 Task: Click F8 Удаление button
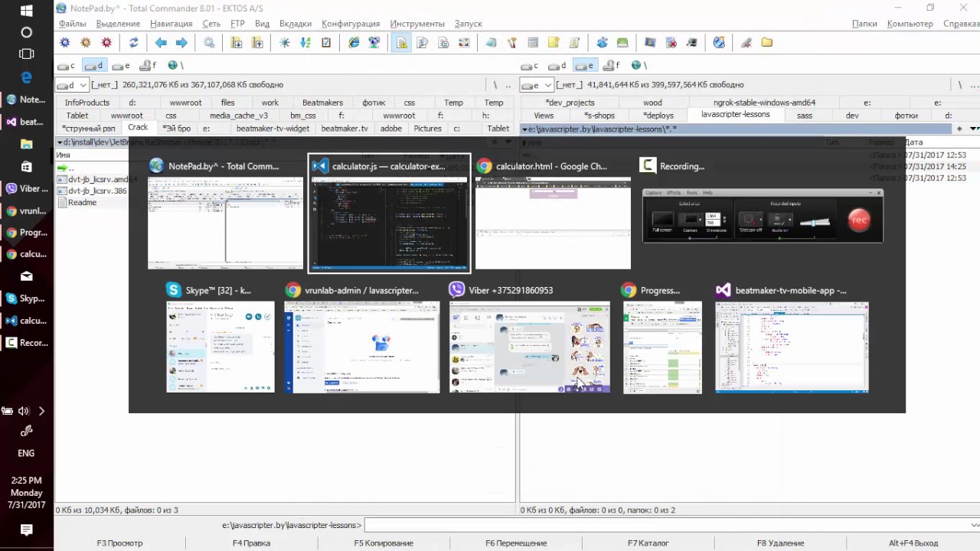point(780,543)
